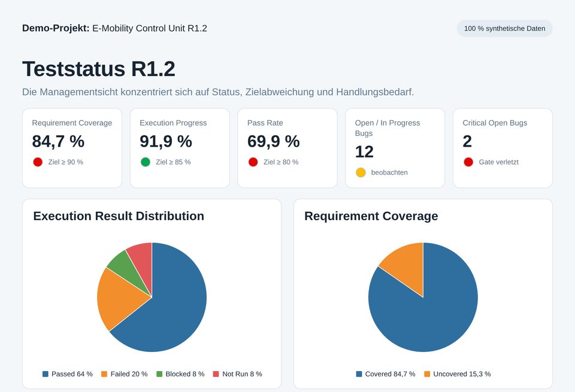This screenshot has height=392, width=575.
Task: Click the value 2 for critical bugs
Action: pos(467,141)
